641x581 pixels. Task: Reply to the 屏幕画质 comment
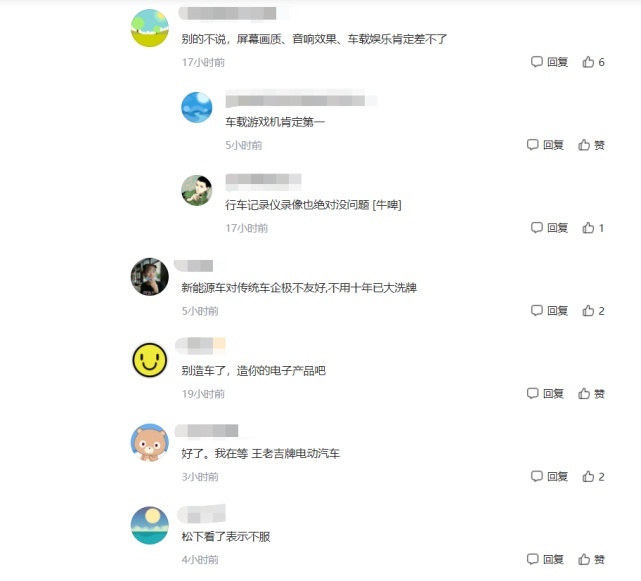(549, 62)
